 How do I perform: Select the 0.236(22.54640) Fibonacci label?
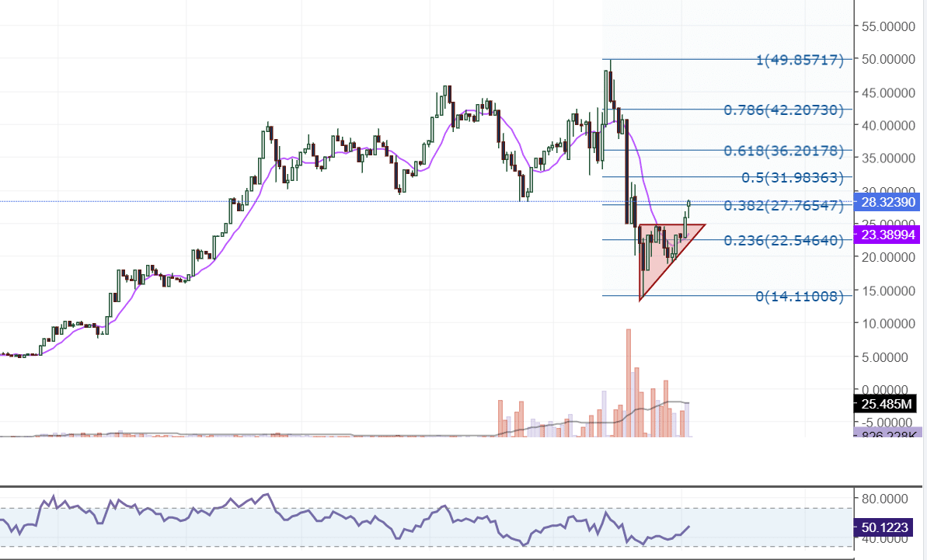point(782,240)
